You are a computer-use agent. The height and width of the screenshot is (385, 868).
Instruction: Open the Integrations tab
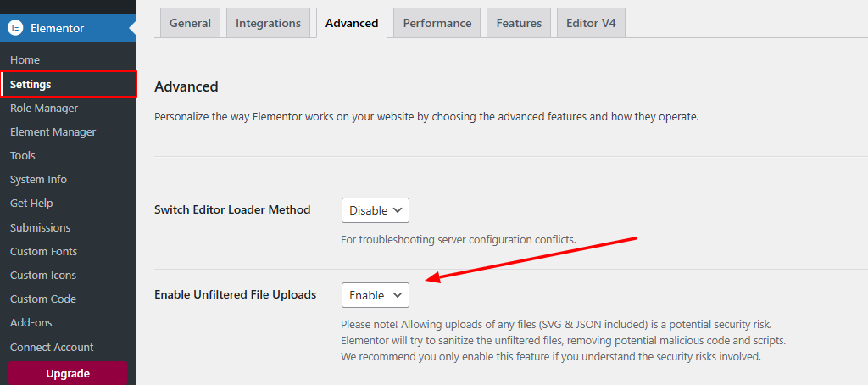[x=268, y=23]
